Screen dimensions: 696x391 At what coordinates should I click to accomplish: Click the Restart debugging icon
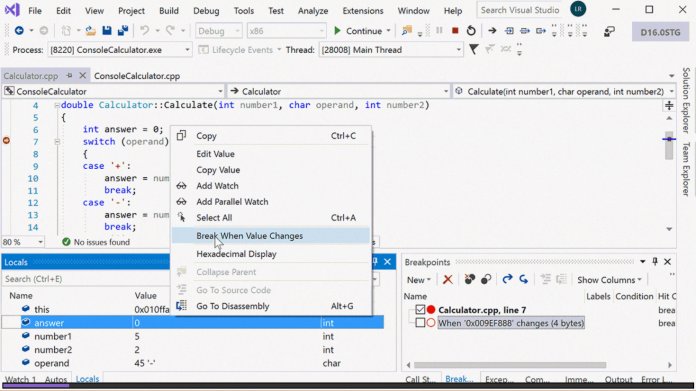tap(471, 31)
